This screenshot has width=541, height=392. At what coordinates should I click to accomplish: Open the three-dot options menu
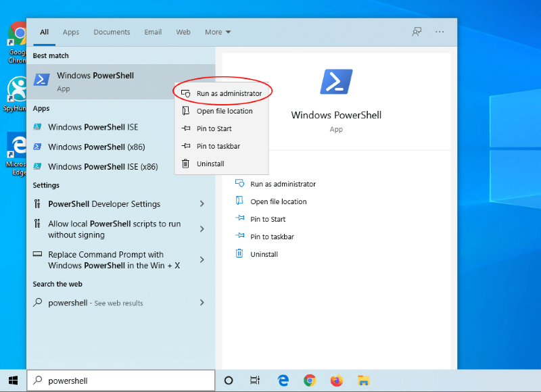pyautogui.click(x=440, y=32)
